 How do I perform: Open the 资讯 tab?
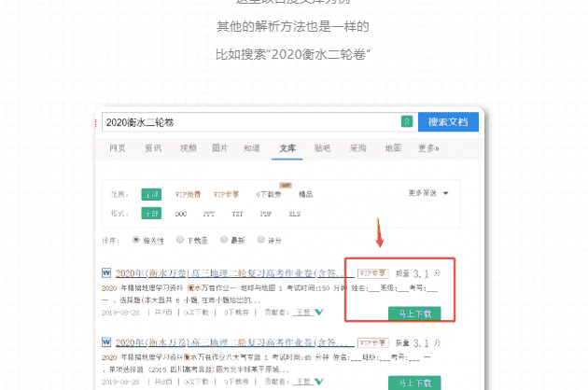point(153,148)
